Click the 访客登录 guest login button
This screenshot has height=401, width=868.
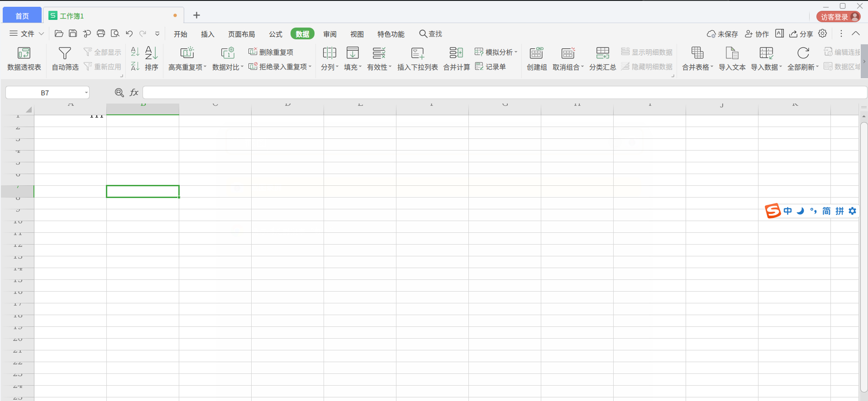tap(839, 17)
